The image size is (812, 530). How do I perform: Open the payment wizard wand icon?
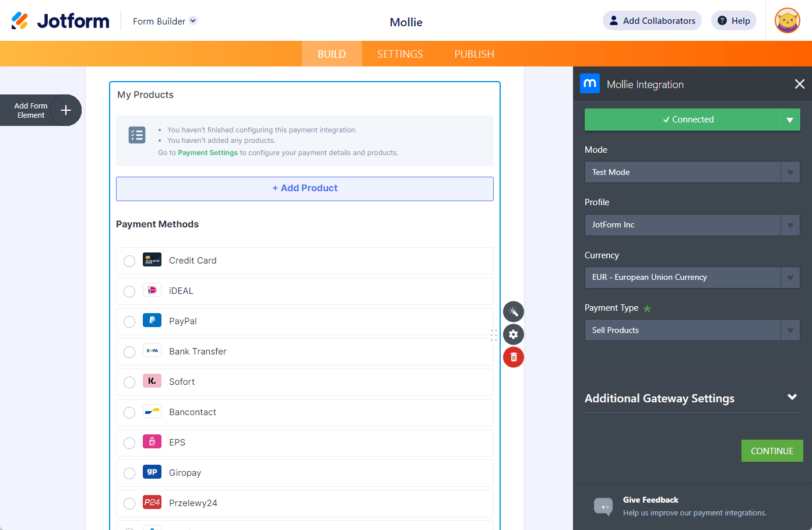coord(514,312)
